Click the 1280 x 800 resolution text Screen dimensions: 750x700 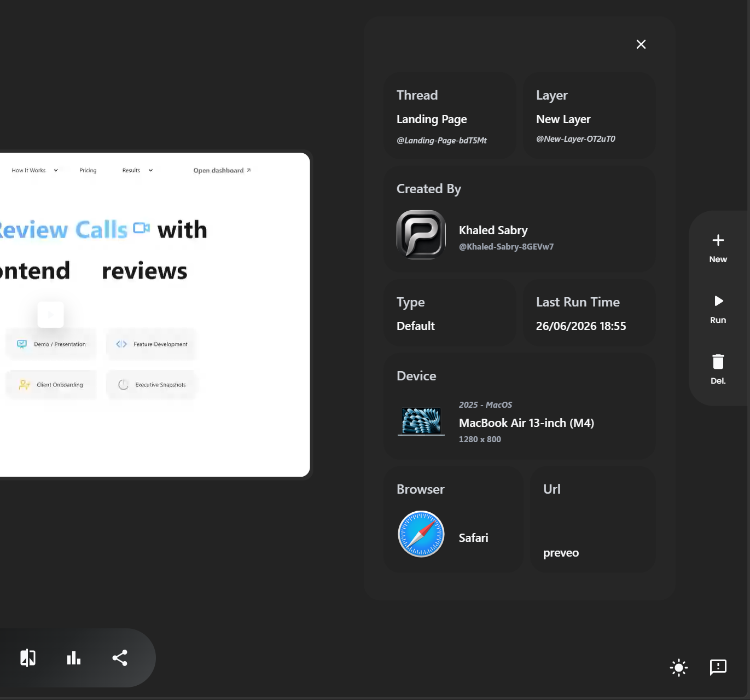pyautogui.click(x=480, y=439)
